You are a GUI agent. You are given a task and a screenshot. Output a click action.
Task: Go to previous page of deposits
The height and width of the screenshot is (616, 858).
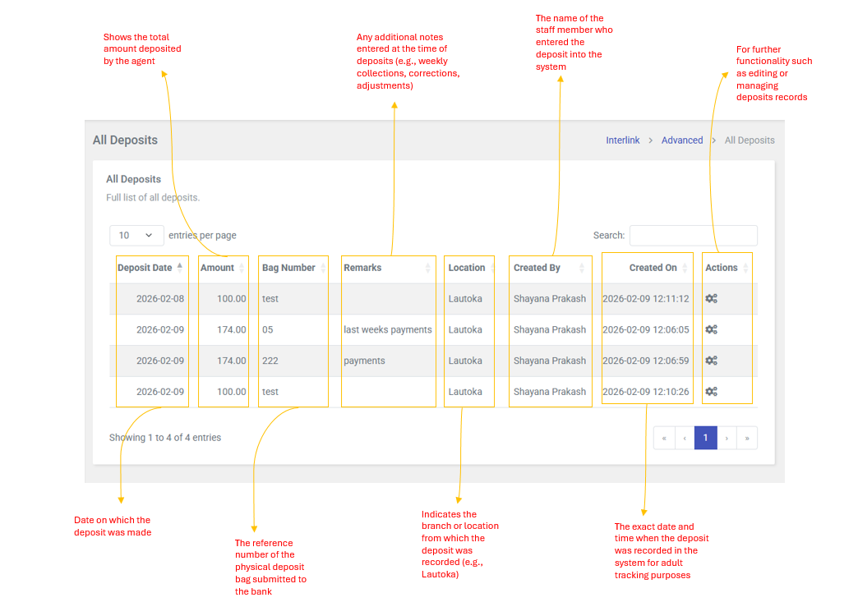point(685,438)
